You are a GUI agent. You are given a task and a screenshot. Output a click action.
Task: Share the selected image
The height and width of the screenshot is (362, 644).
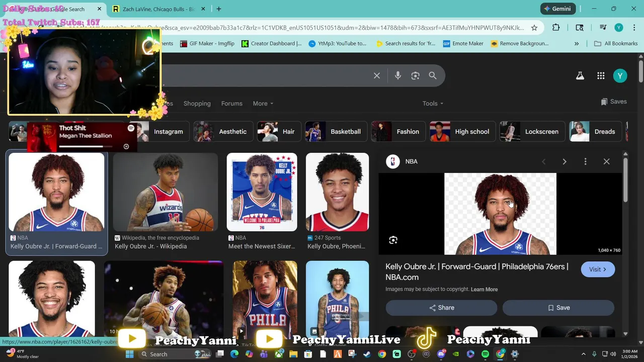click(441, 308)
